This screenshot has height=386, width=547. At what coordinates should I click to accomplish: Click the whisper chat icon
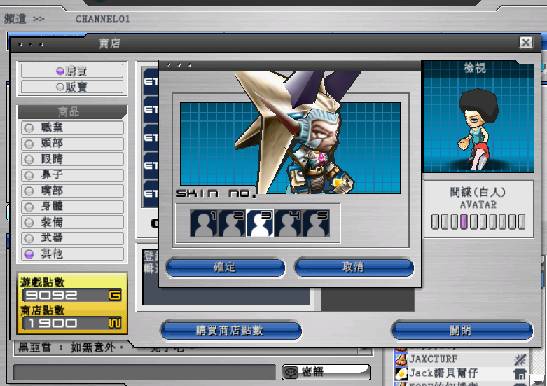290,372
